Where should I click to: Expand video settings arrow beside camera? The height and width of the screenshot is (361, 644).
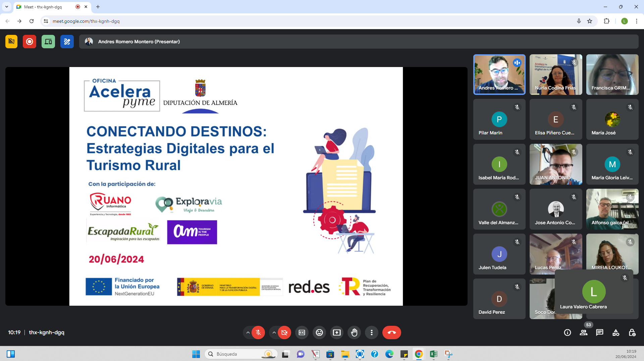tap(274, 333)
